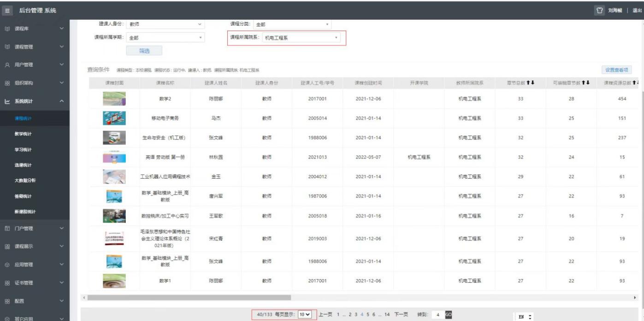The height and width of the screenshot is (321, 644).
Task: Click teacher name 林秋圆
Action: coord(216,157)
